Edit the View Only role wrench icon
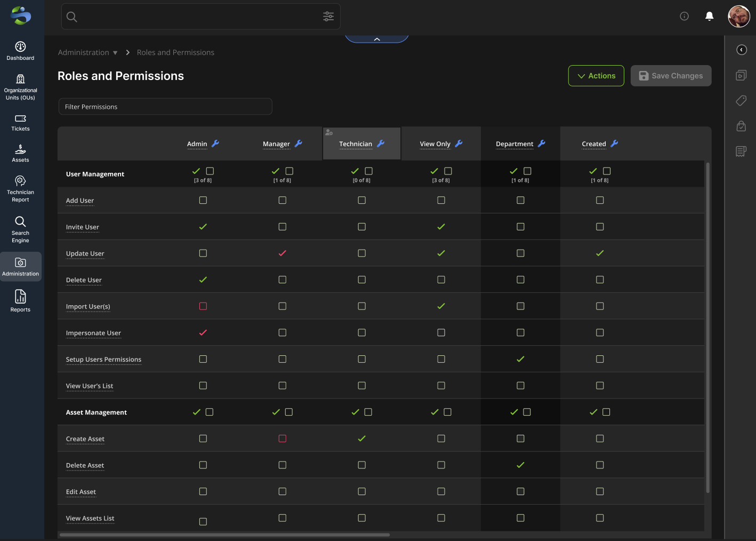Screen dimensions: 756x541 (459, 144)
